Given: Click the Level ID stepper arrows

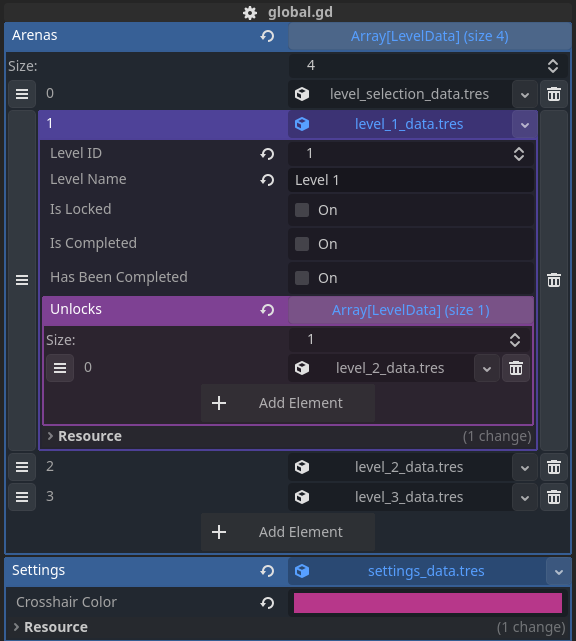Looking at the screenshot, I should pos(519,154).
